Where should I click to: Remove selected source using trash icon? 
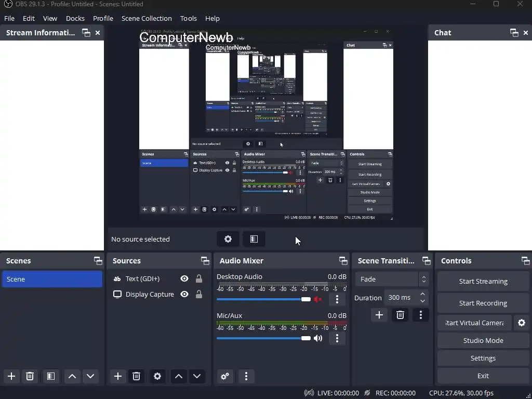(137, 376)
